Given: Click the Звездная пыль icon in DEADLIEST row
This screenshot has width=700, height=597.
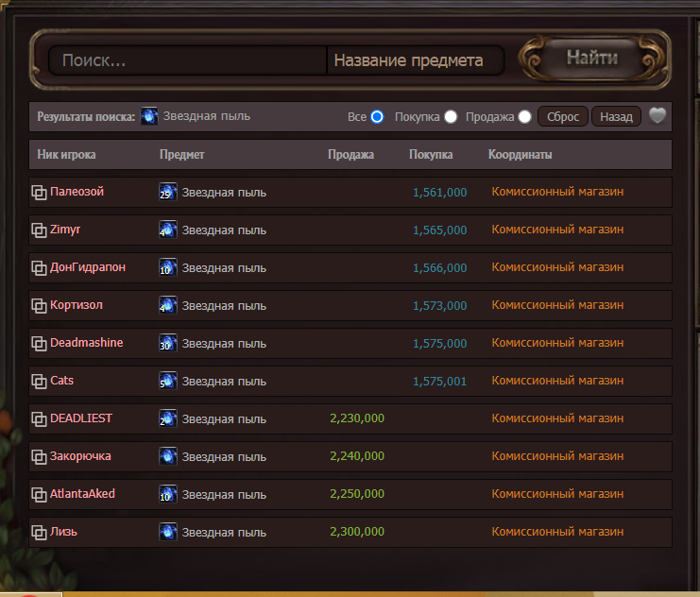Looking at the screenshot, I should 168,418.
